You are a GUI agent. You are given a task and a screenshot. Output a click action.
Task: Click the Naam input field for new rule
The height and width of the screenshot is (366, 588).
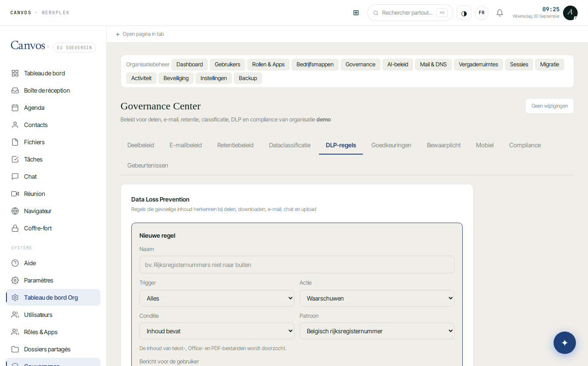tap(297, 265)
